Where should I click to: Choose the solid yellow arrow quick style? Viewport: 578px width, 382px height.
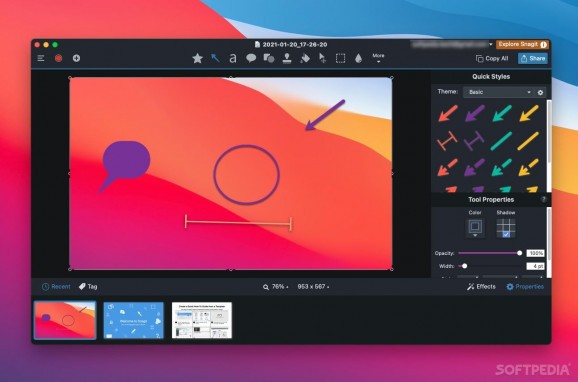[x=529, y=113]
